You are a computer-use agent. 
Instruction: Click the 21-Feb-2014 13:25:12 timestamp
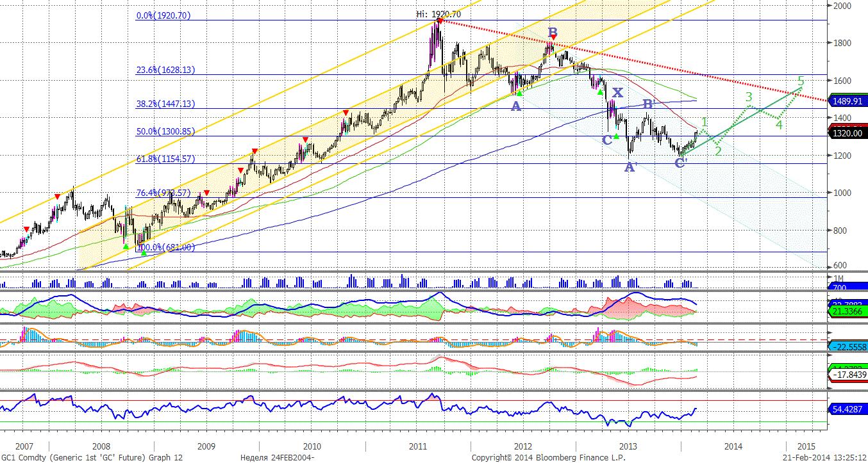(x=824, y=457)
